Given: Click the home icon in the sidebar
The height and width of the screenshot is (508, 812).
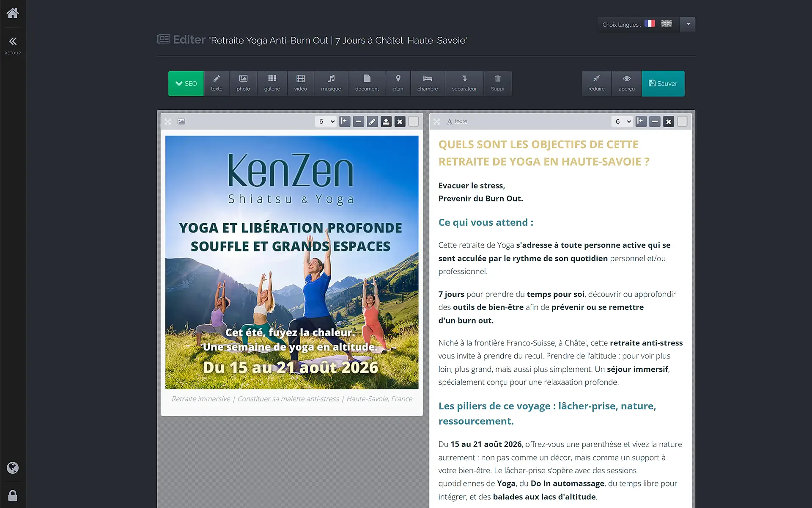Looking at the screenshot, I should point(13,13).
